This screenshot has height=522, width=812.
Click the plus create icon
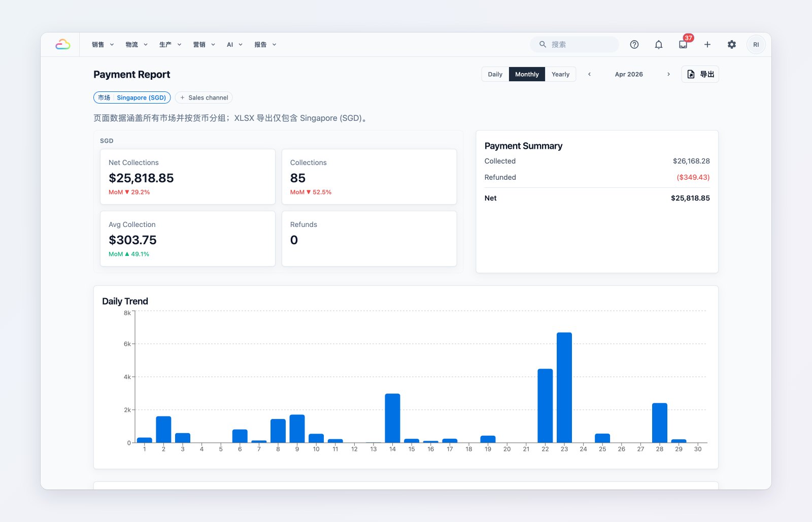click(707, 45)
